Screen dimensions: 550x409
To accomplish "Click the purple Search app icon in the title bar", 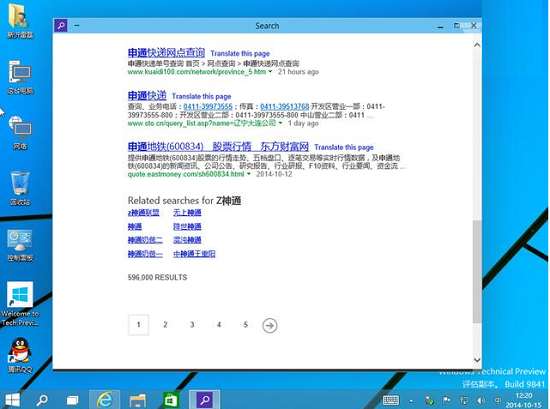I will click(61, 26).
